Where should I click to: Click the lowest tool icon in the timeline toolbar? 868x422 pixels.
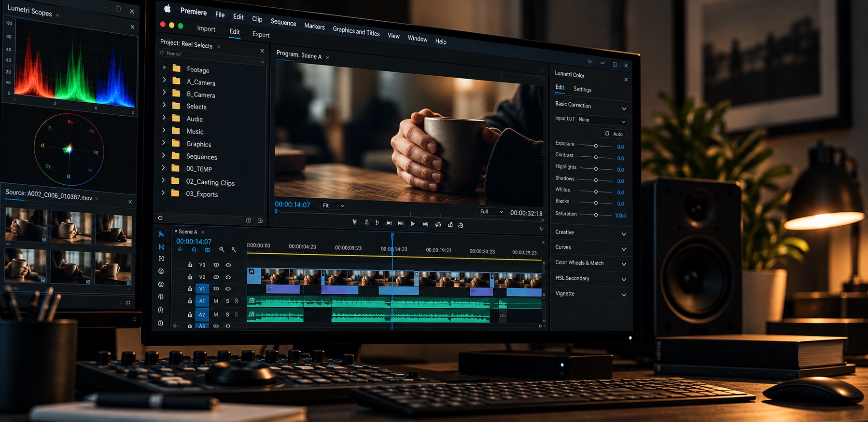[x=161, y=323]
